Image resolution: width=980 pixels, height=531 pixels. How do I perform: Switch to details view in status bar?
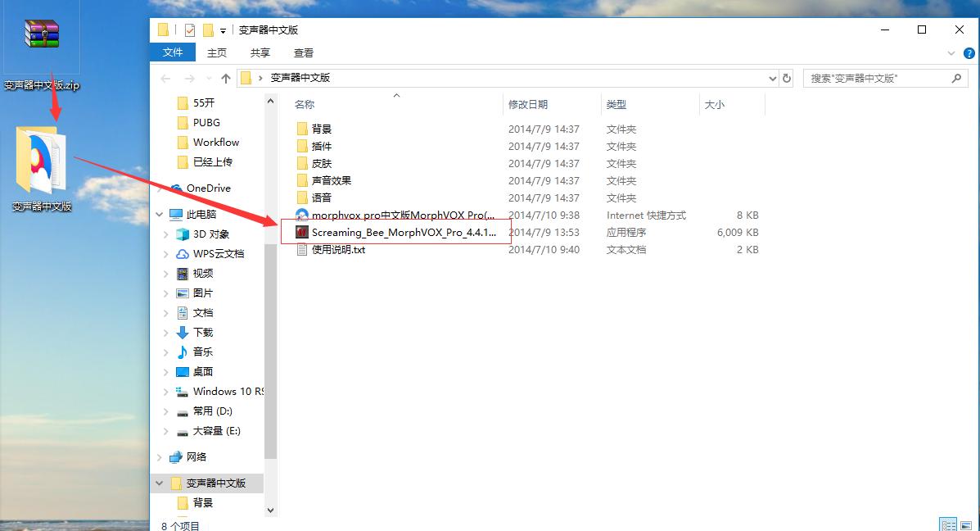(x=946, y=524)
